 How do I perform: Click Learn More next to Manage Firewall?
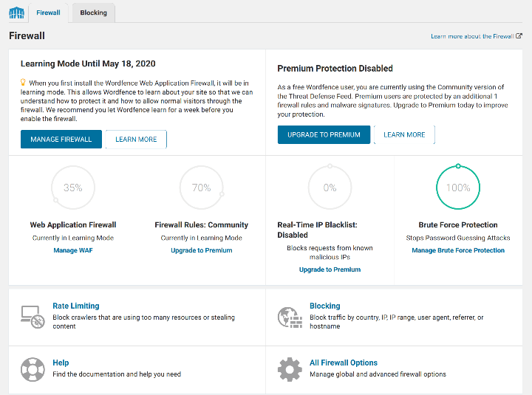[136, 140]
